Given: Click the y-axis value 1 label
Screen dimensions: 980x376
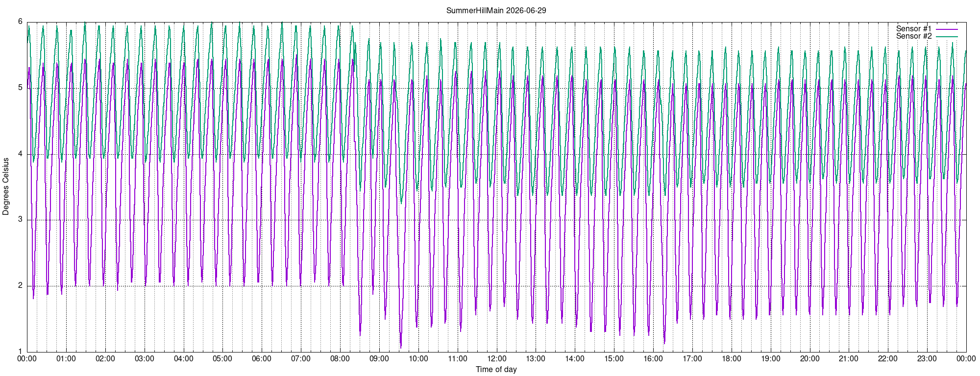Looking at the screenshot, I should pyautogui.click(x=20, y=352).
